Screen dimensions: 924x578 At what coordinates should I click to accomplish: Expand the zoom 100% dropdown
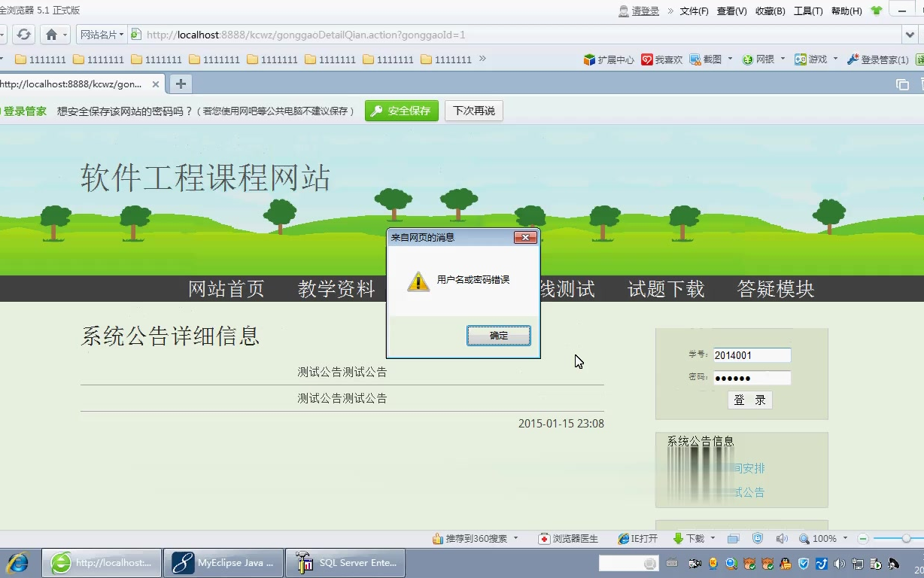(x=844, y=538)
